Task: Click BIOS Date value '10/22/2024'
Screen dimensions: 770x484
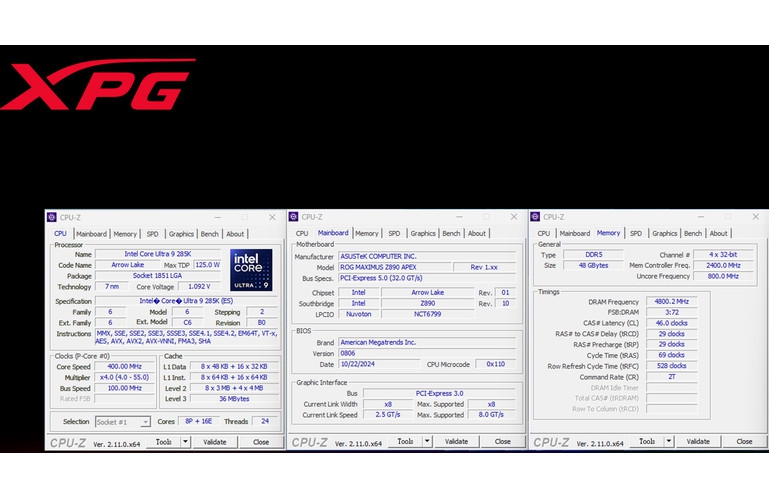Action: point(379,364)
